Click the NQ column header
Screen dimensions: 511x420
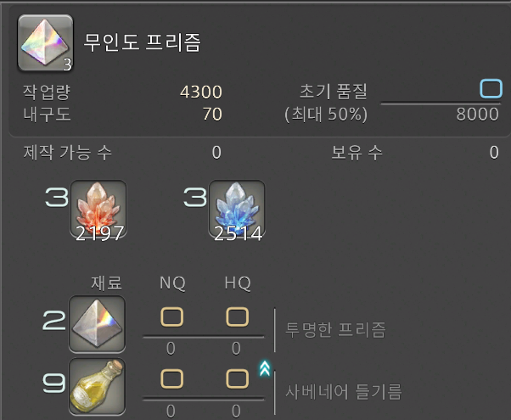(x=172, y=283)
